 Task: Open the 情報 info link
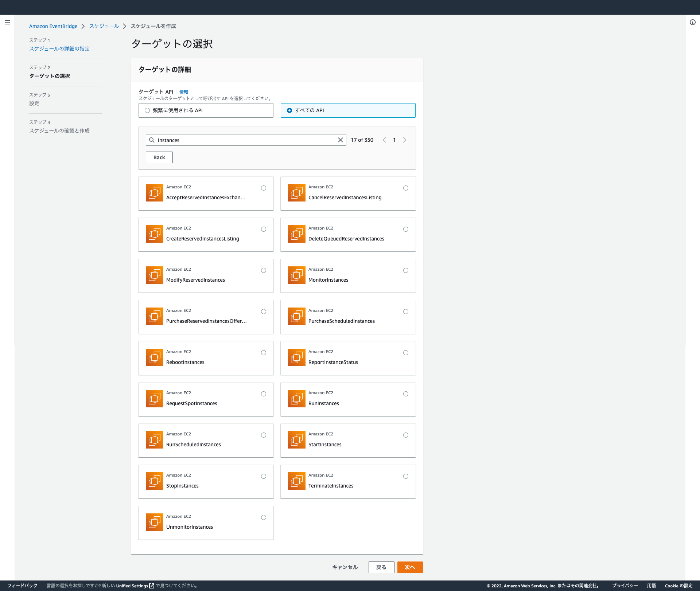pos(184,92)
